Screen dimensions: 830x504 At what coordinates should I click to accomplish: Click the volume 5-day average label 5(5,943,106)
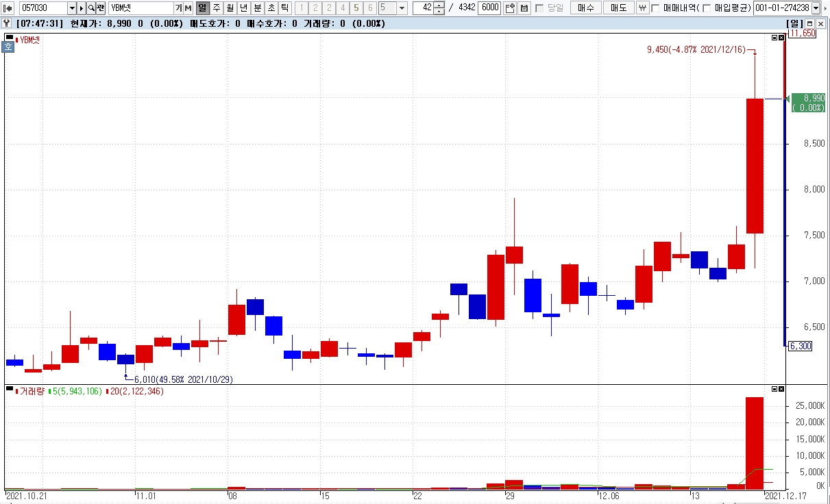coord(77,391)
